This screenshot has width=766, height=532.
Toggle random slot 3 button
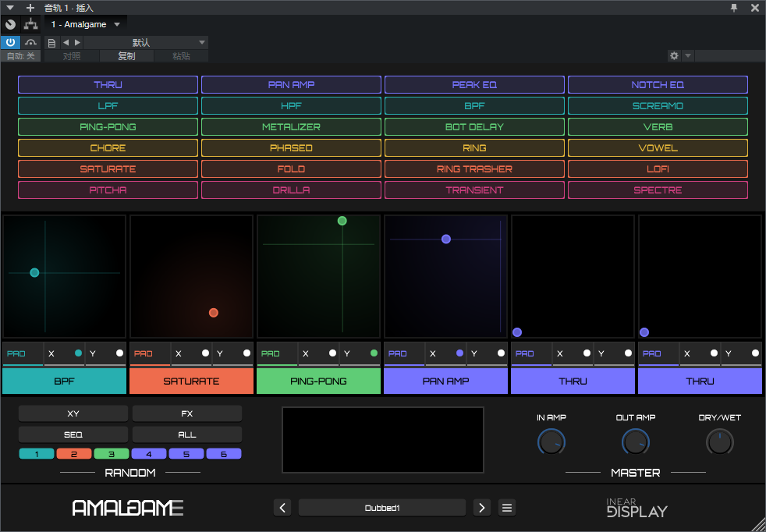(x=112, y=454)
